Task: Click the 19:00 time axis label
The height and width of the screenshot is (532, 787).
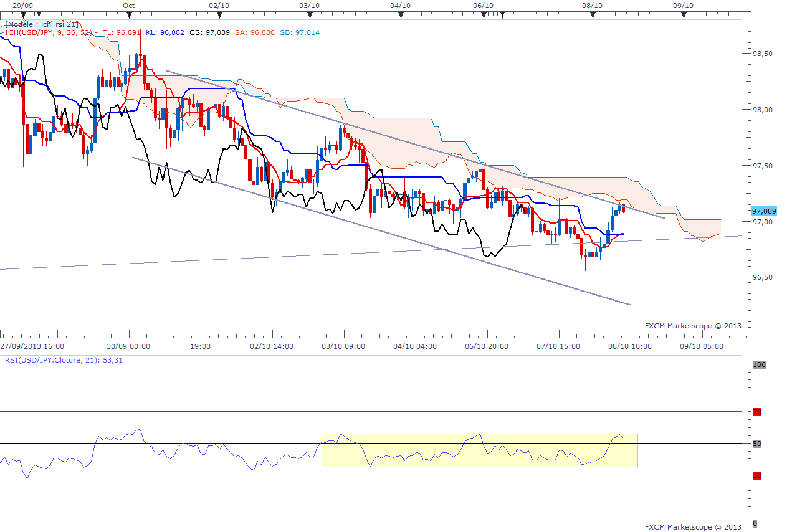Action: 201,346
